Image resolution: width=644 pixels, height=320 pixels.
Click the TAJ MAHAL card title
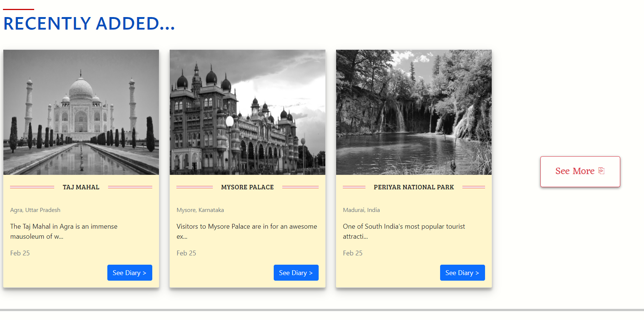[81, 187]
